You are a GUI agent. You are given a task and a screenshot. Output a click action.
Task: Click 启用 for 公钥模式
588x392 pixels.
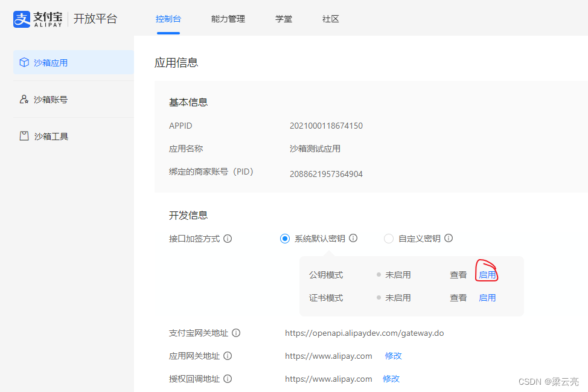(487, 275)
